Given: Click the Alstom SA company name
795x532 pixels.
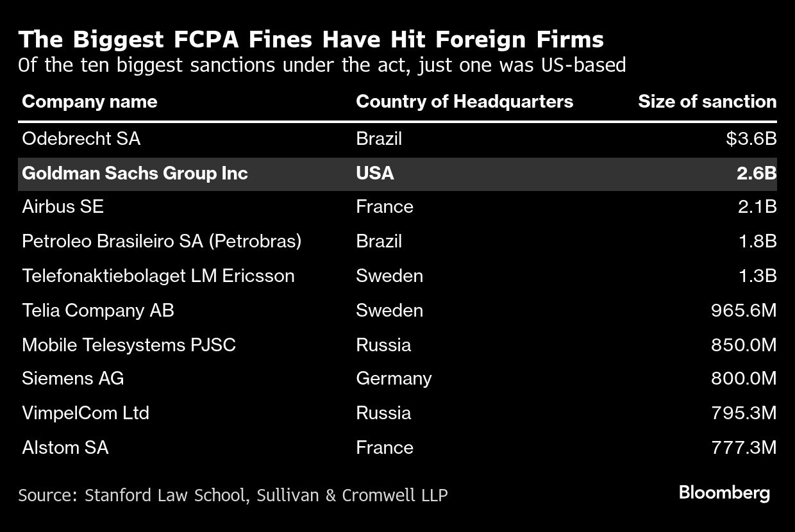Looking at the screenshot, I should [65, 447].
